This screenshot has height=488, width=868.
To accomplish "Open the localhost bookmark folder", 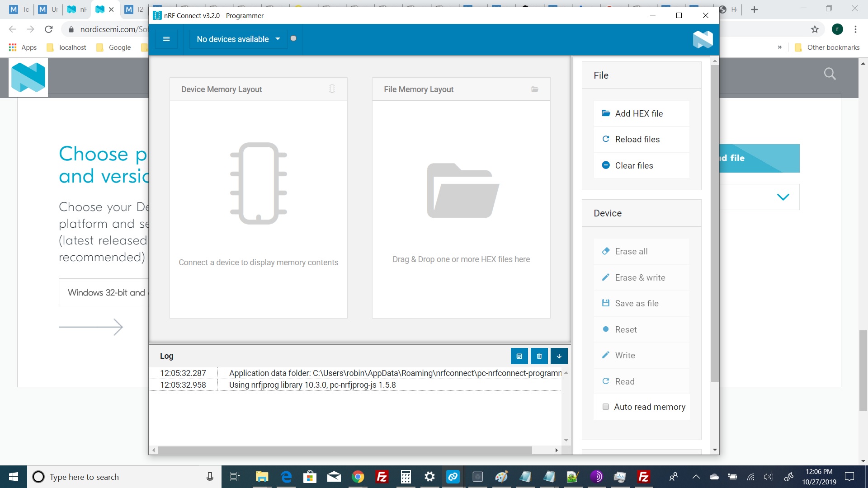I will [66, 47].
